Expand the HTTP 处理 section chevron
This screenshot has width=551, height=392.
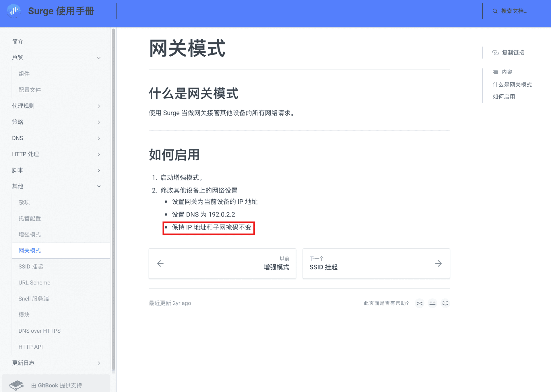(x=99, y=154)
